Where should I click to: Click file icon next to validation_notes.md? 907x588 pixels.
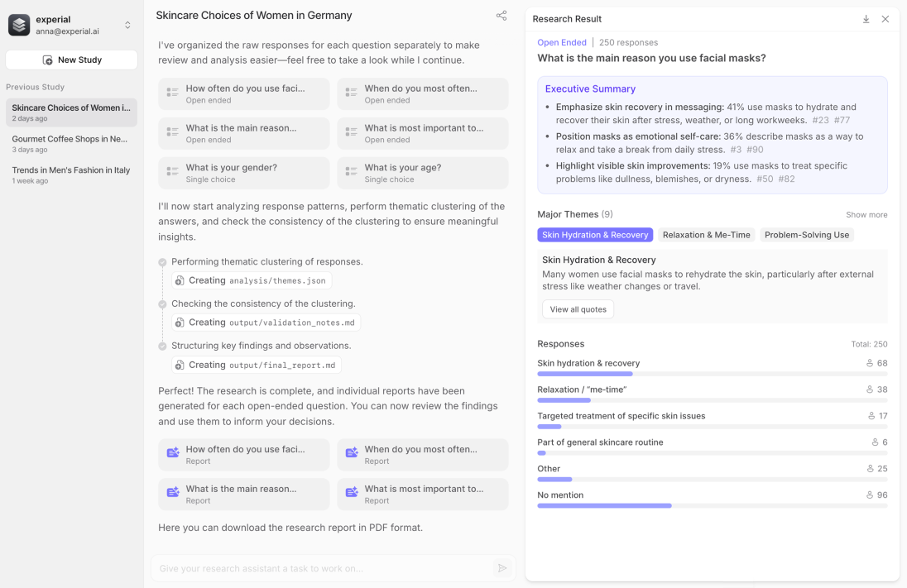pyautogui.click(x=180, y=323)
